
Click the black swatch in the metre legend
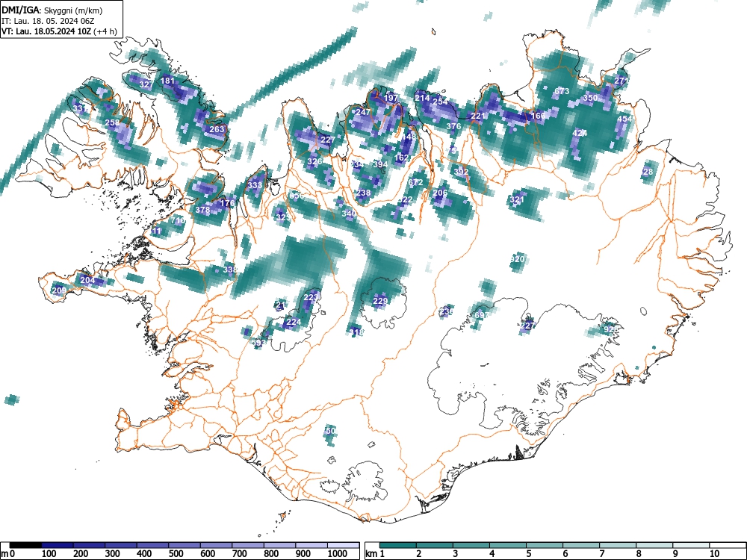25,545
